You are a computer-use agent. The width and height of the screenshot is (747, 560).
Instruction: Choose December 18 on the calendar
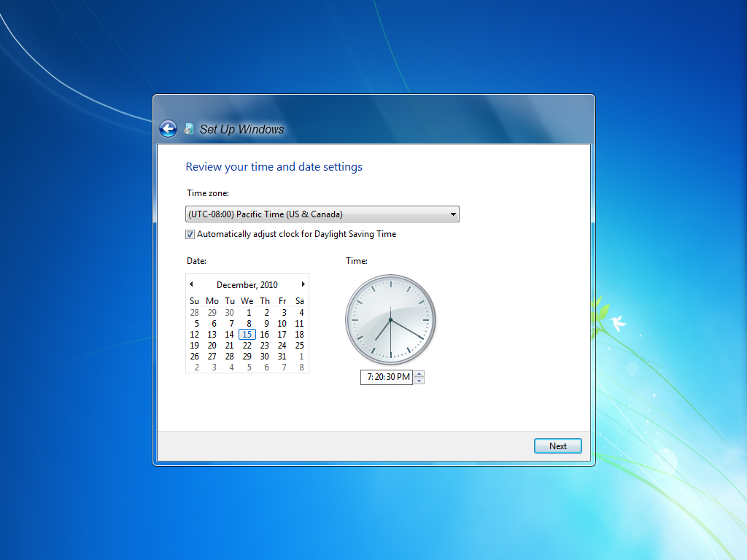299,335
